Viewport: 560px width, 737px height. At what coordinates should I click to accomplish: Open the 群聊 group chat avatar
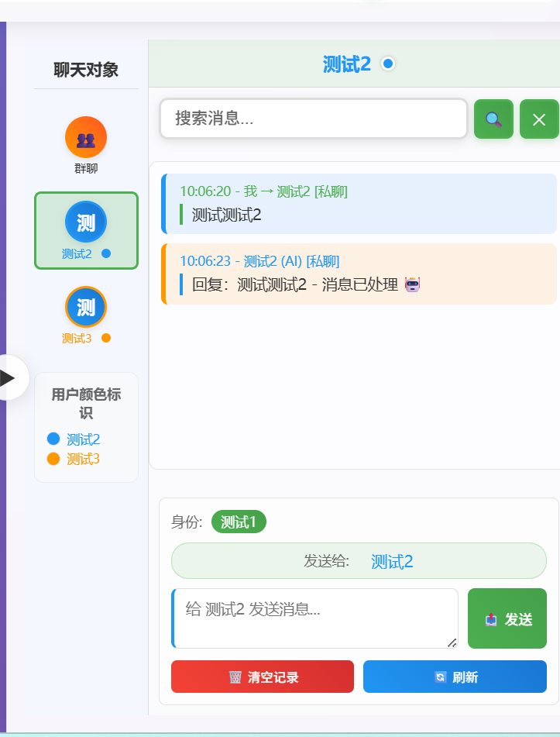86,137
